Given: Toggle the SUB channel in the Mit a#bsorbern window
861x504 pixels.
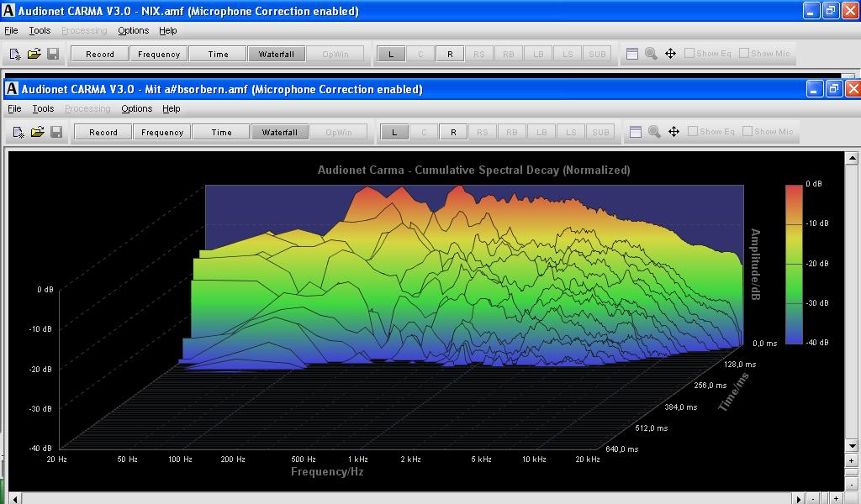Looking at the screenshot, I should [600, 132].
